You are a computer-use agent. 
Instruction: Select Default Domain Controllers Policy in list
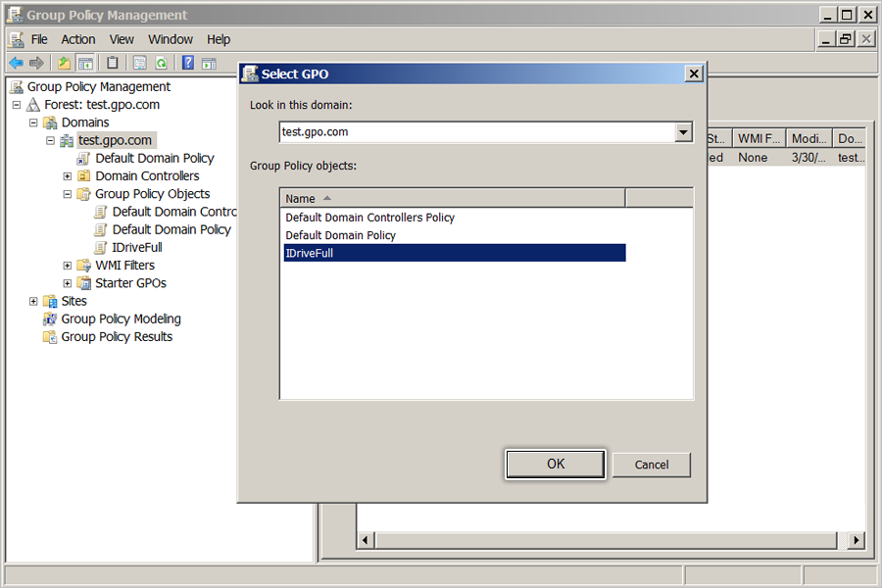pyautogui.click(x=369, y=218)
